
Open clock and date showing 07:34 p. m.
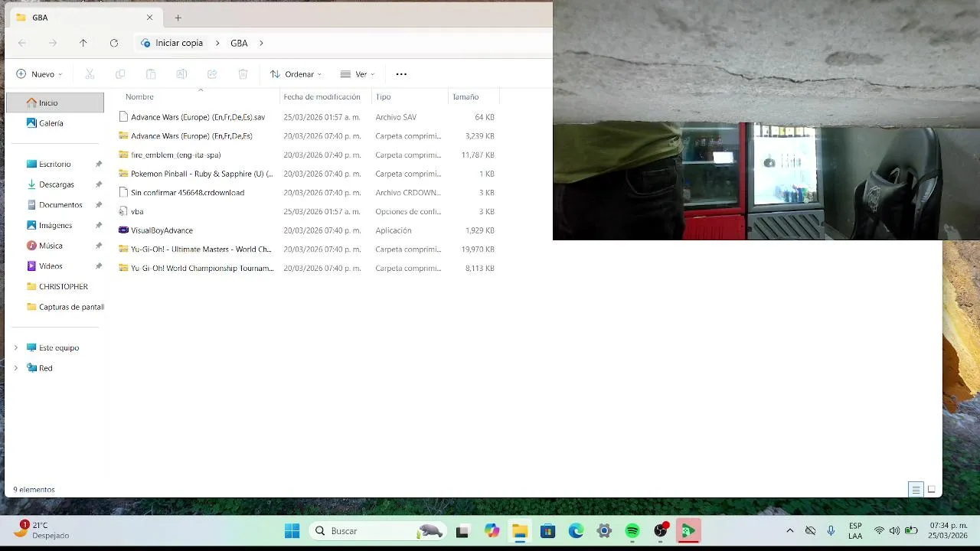point(948,530)
